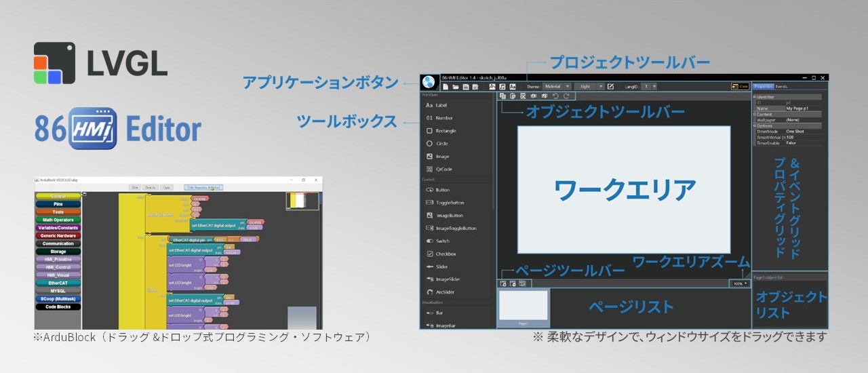Click ArduBlock minimap thumbnail

pyautogui.click(x=302, y=201)
